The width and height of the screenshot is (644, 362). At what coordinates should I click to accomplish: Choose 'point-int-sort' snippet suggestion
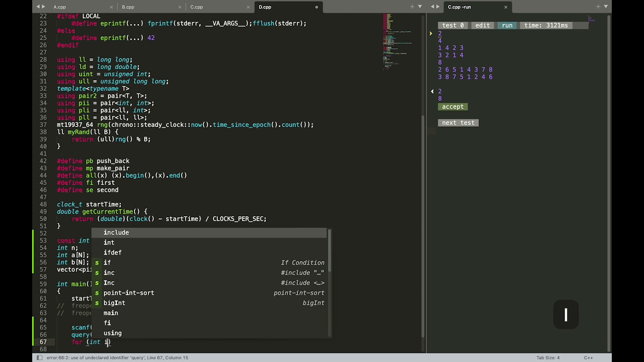click(x=210, y=293)
